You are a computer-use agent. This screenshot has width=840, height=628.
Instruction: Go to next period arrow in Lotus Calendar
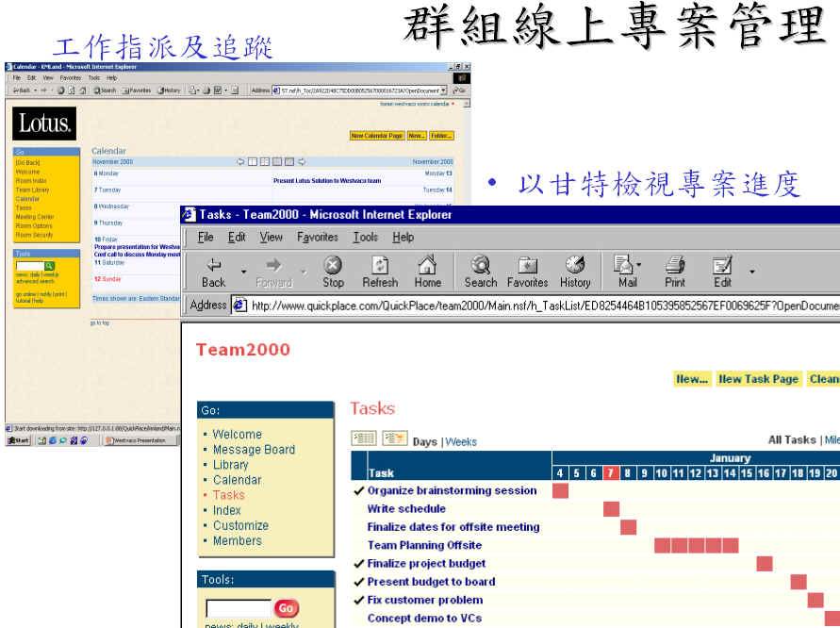click(x=302, y=162)
